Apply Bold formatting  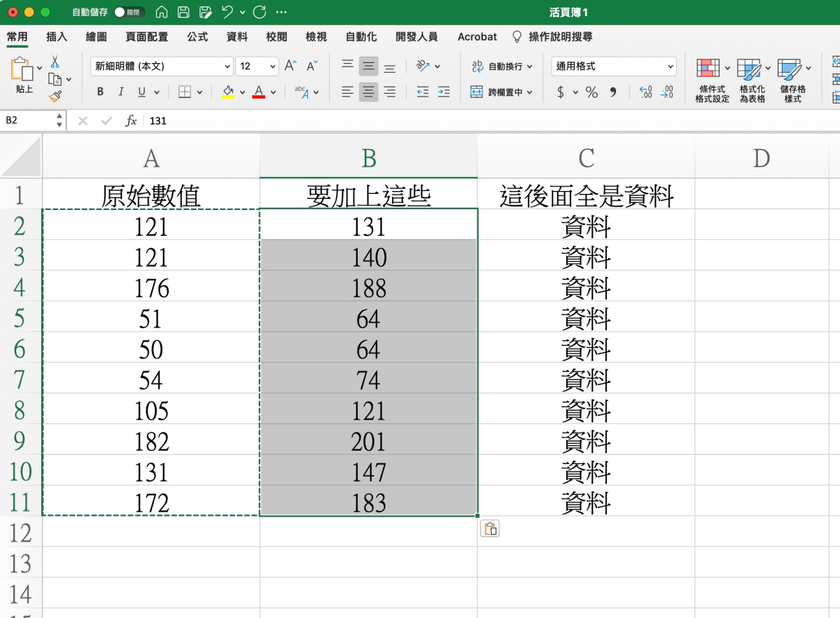[x=100, y=92]
